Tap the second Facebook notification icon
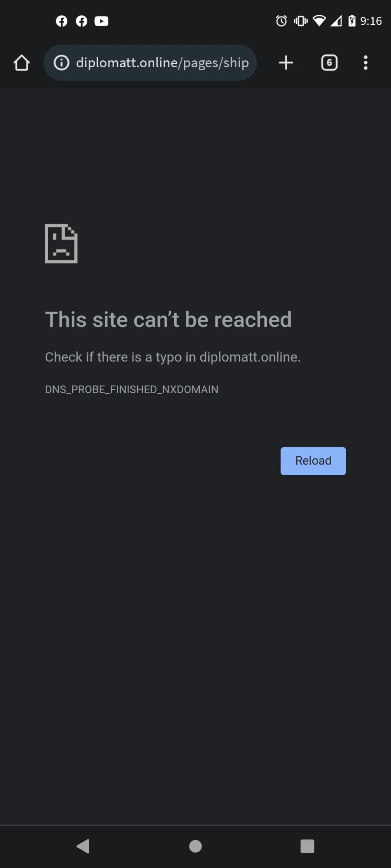 (82, 21)
